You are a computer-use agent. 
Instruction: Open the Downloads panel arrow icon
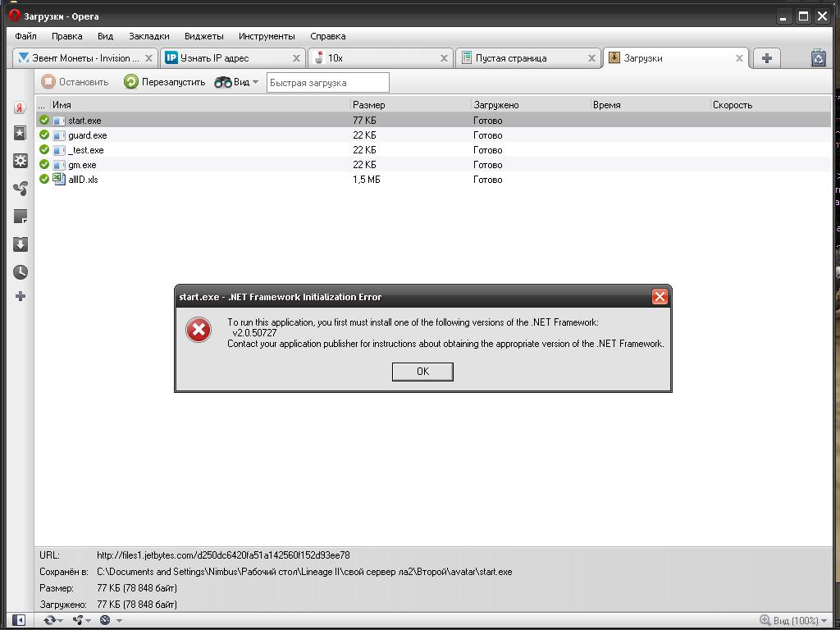(20, 244)
